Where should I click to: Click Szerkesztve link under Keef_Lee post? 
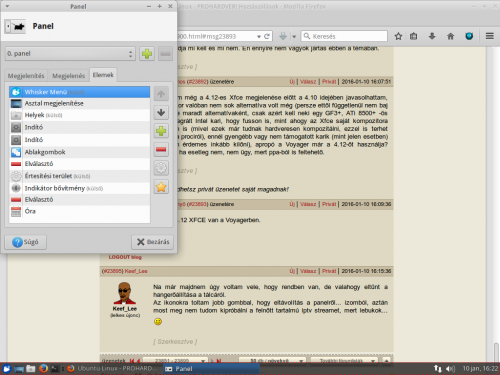pyautogui.click(x=175, y=342)
